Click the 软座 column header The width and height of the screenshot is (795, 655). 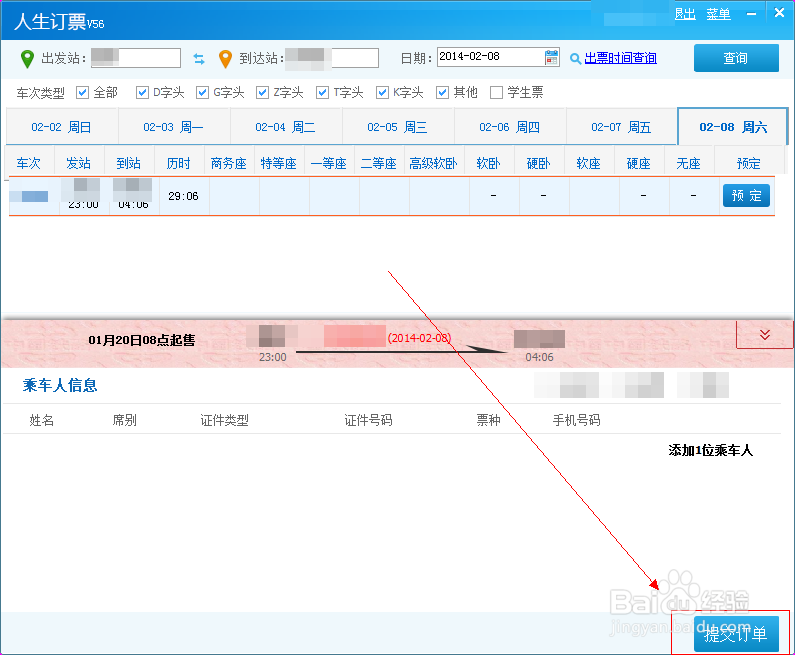click(589, 163)
